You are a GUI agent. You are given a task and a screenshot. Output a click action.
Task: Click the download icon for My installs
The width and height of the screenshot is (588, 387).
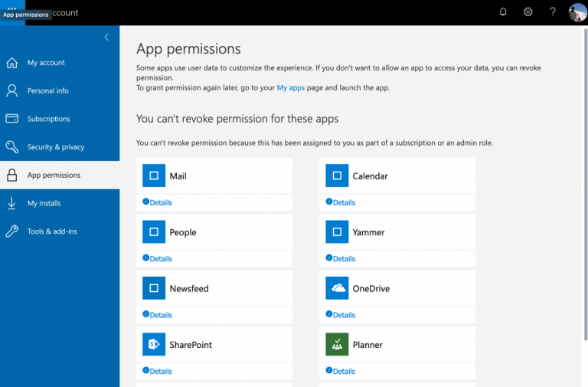pos(12,203)
